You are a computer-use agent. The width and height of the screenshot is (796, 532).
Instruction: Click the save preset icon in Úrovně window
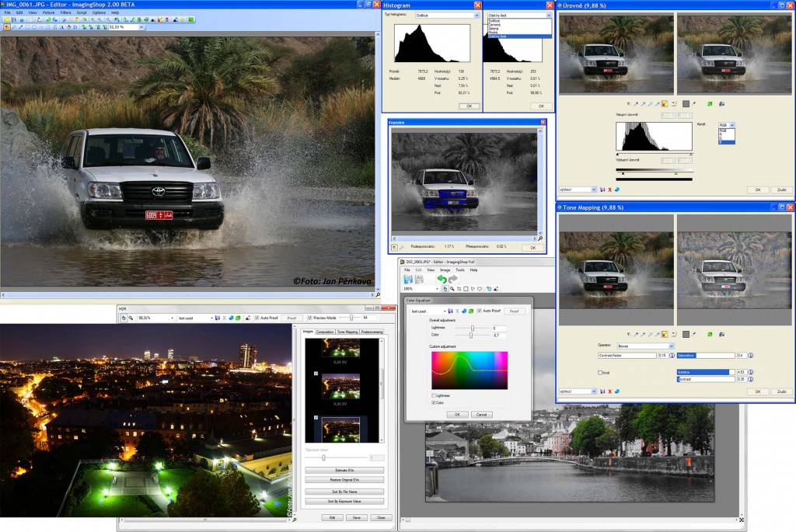(x=602, y=190)
